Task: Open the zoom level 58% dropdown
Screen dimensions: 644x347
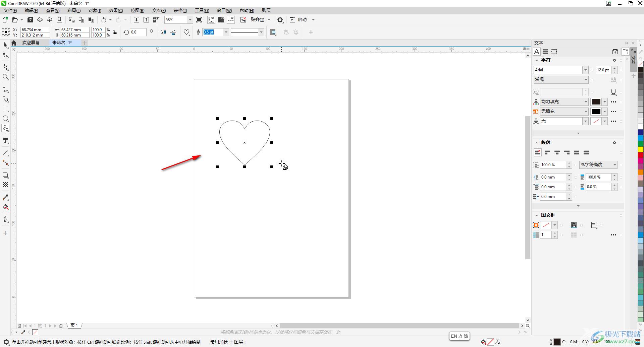Action: tap(190, 20)
